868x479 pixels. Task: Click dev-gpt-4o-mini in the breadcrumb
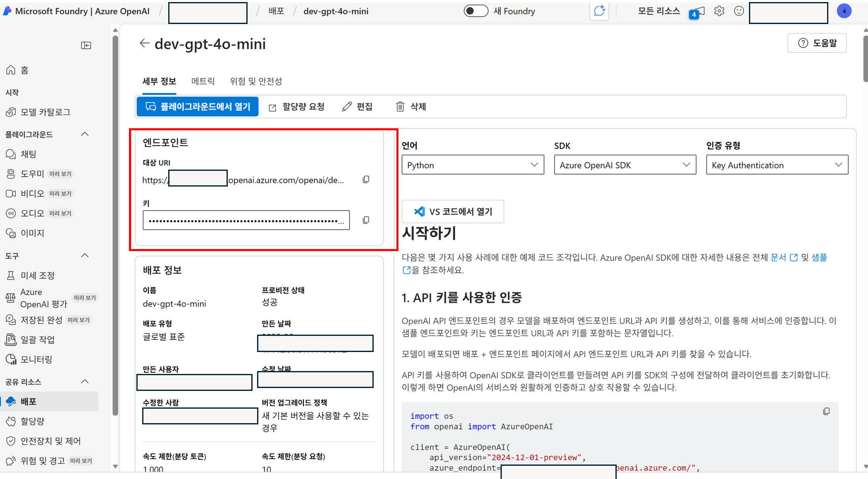(x=336, y=11)
